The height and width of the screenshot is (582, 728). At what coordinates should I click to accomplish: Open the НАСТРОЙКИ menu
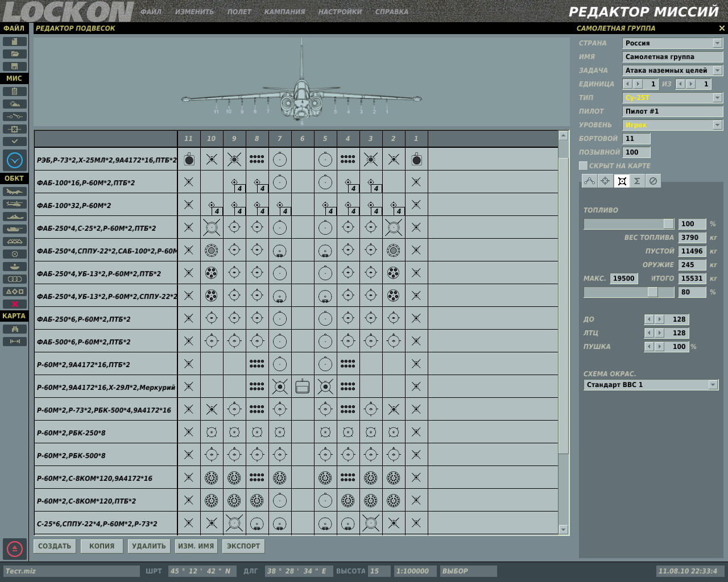[x=340, y=11]
